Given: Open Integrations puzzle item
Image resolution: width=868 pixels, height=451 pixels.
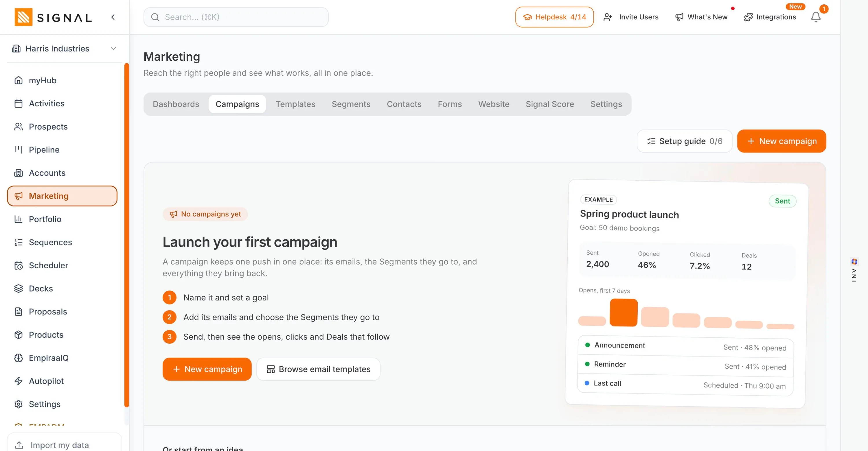Looking at the screenshot, I should (x=770, y=17).
